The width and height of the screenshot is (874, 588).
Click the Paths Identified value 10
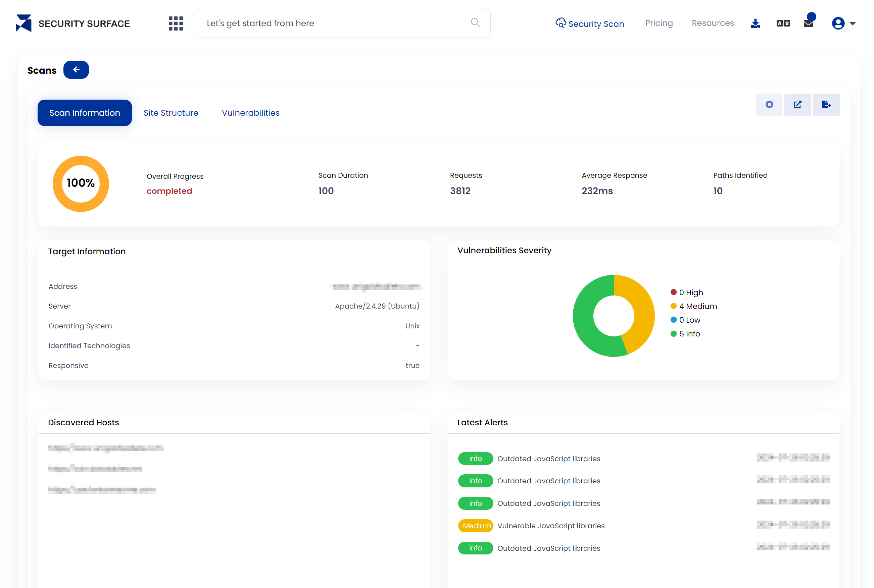click(718, 191)
